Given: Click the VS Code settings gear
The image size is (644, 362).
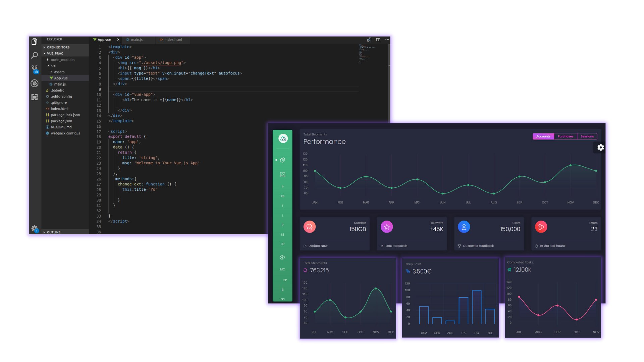Looking at the screenshot, I should pyautogui.click(x=34, y=228).
